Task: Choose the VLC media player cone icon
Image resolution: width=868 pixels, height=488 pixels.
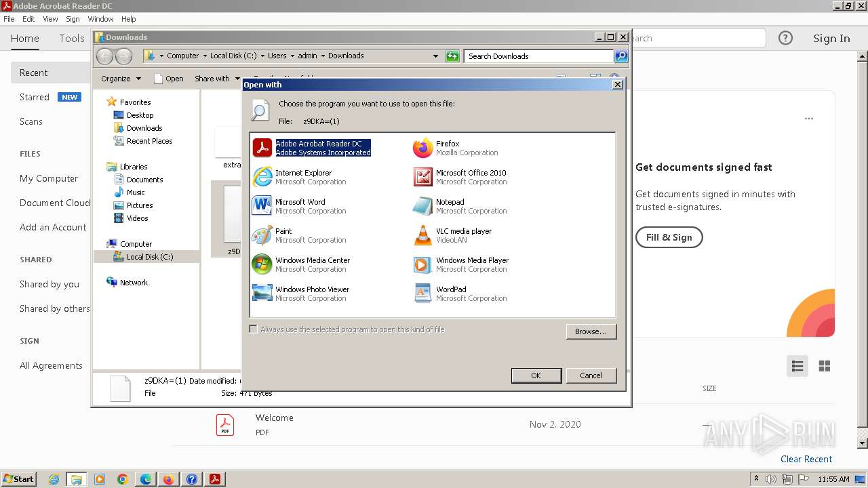Action: coord(423,235)
